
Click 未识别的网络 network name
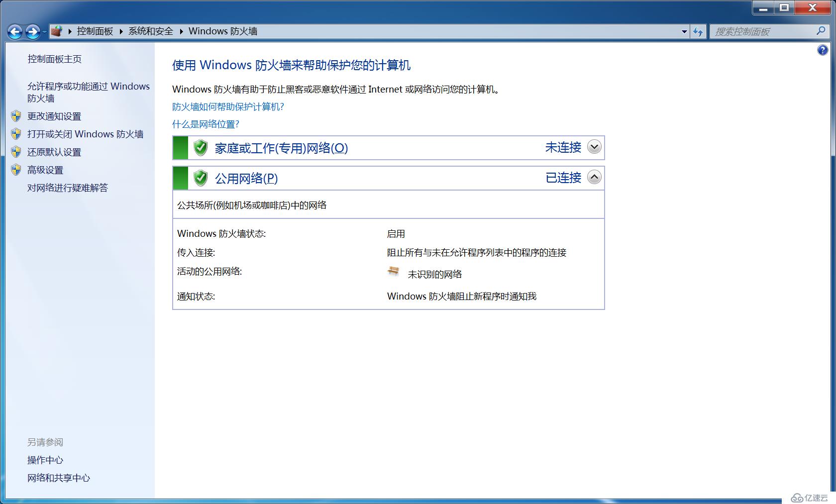[435, 274]
